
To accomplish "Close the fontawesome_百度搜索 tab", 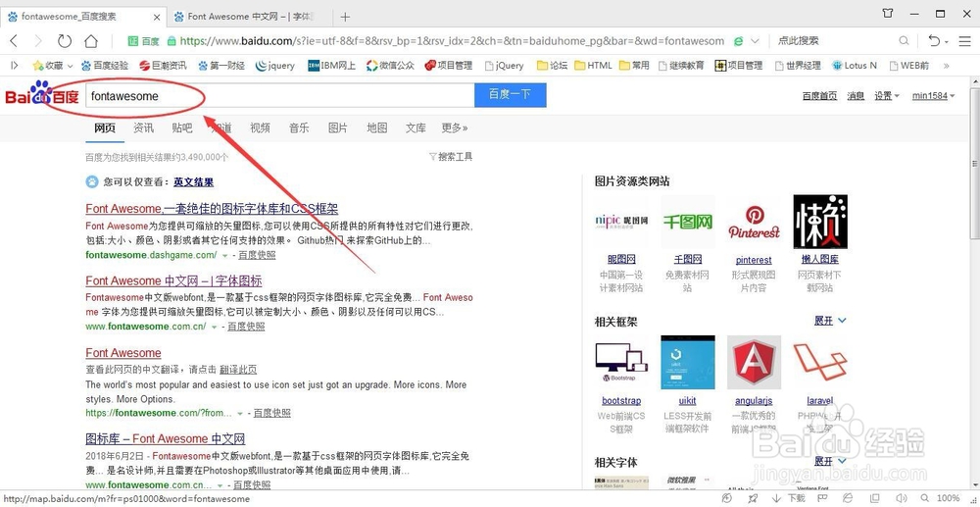I will coord(156,17).
